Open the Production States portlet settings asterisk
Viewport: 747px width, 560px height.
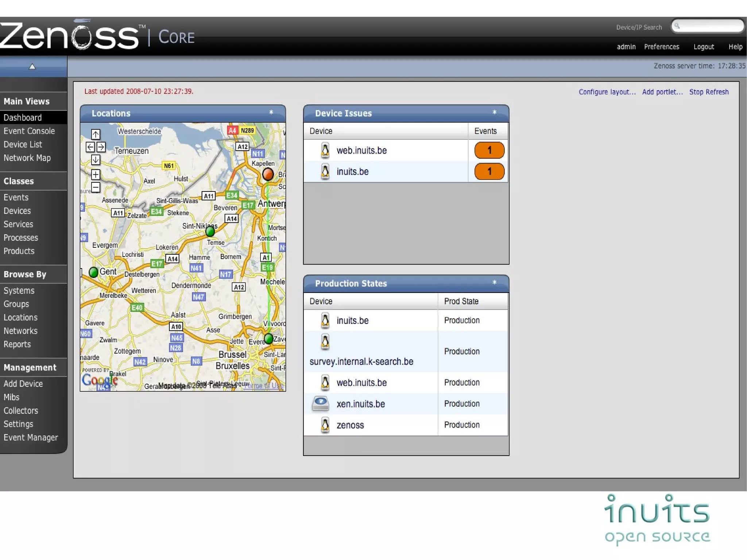coord(494,282)
